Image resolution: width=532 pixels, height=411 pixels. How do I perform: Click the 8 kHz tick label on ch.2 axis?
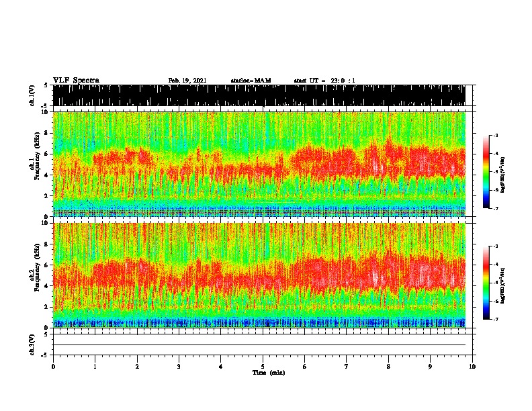click(46, 244)
